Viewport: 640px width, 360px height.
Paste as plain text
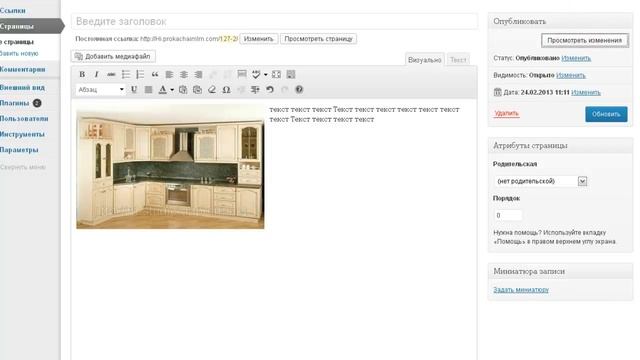(183, 89)
